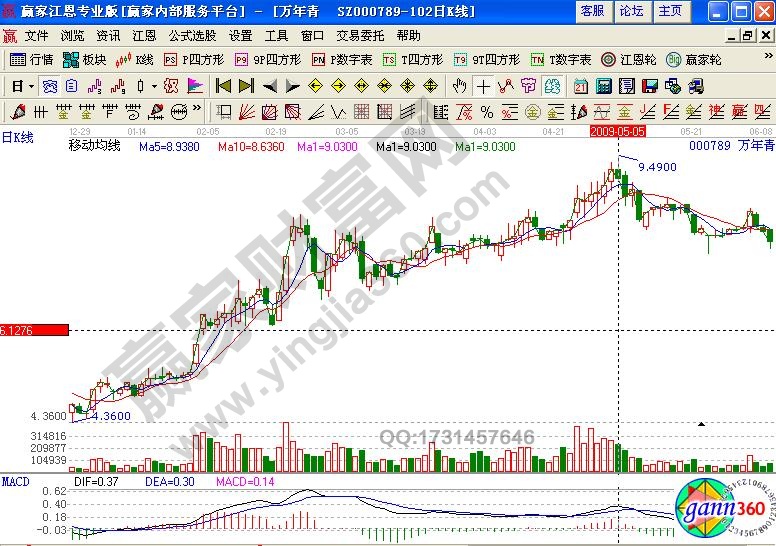The height and width of the screenshot is (546, 776).
Task: Select the crosshair cursor tool
Action: [x=483, y=85]
